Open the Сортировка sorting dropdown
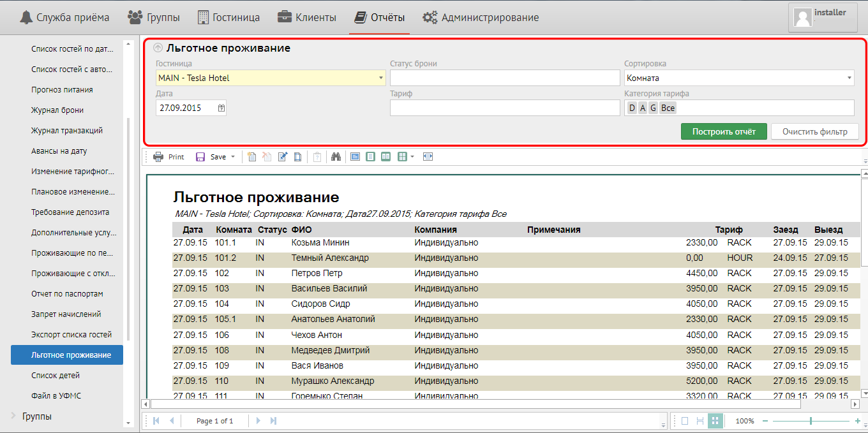This screenshot has height=433, width=868. click(849, 78)
